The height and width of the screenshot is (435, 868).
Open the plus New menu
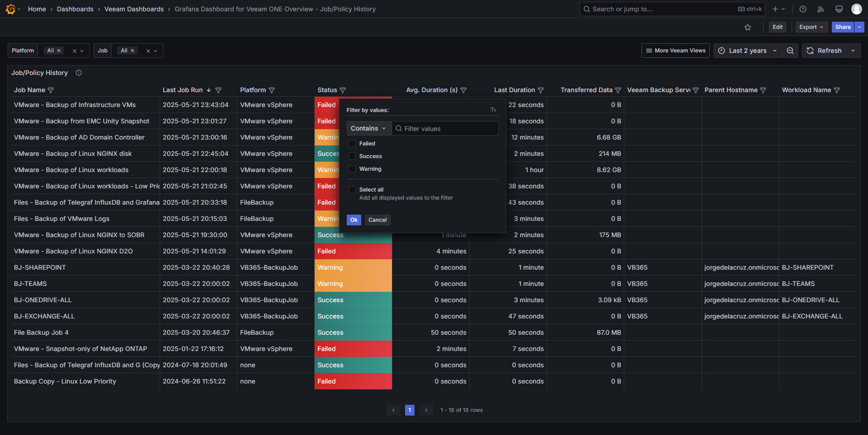tap(778, 9)
